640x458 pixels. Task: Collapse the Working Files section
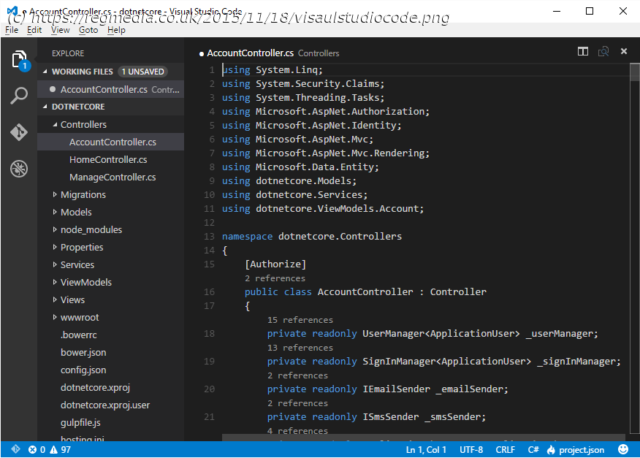pos(45,71)
